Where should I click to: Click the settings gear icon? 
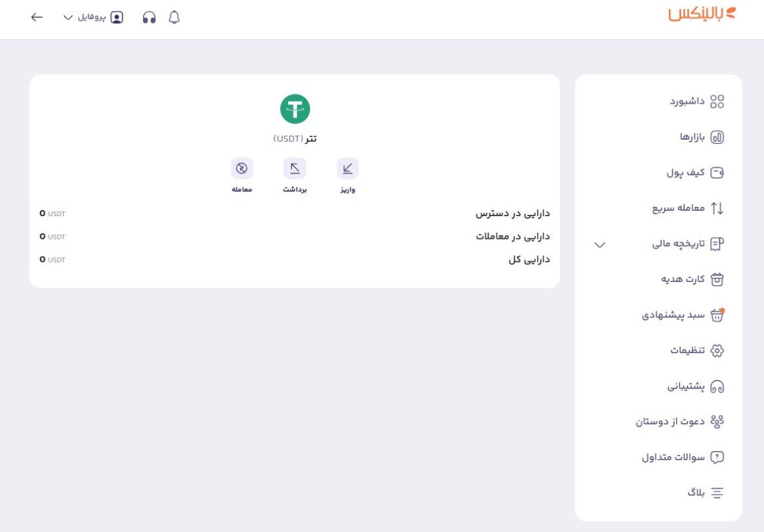pyautogui.click(x=717, y=350)
